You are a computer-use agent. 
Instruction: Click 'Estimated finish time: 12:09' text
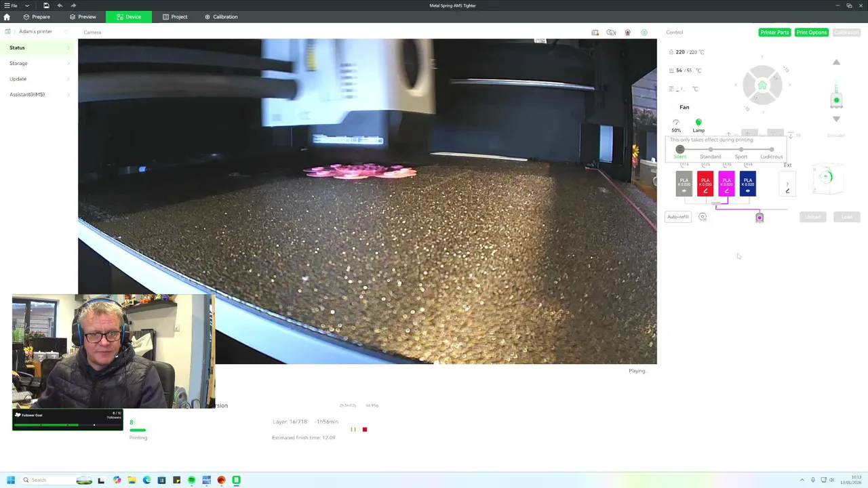coord(304,438)
